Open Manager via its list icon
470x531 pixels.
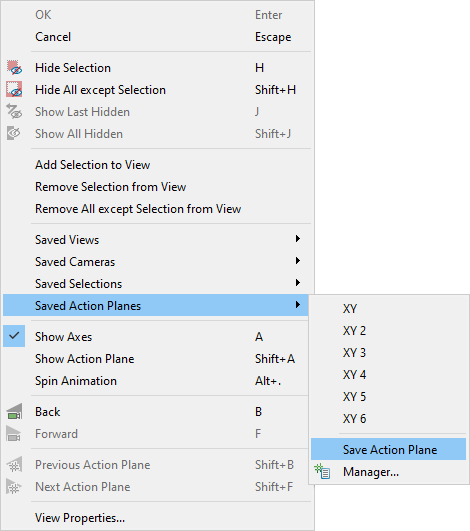tap(322, 471)
